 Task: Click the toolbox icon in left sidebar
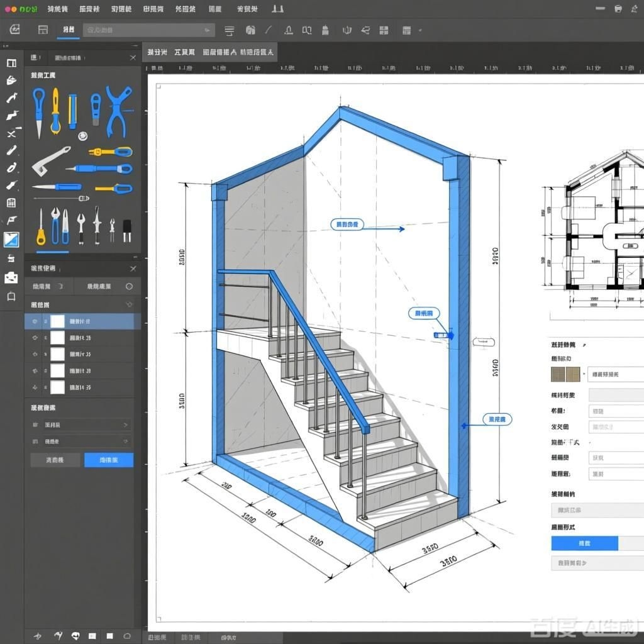coord(11,277)
